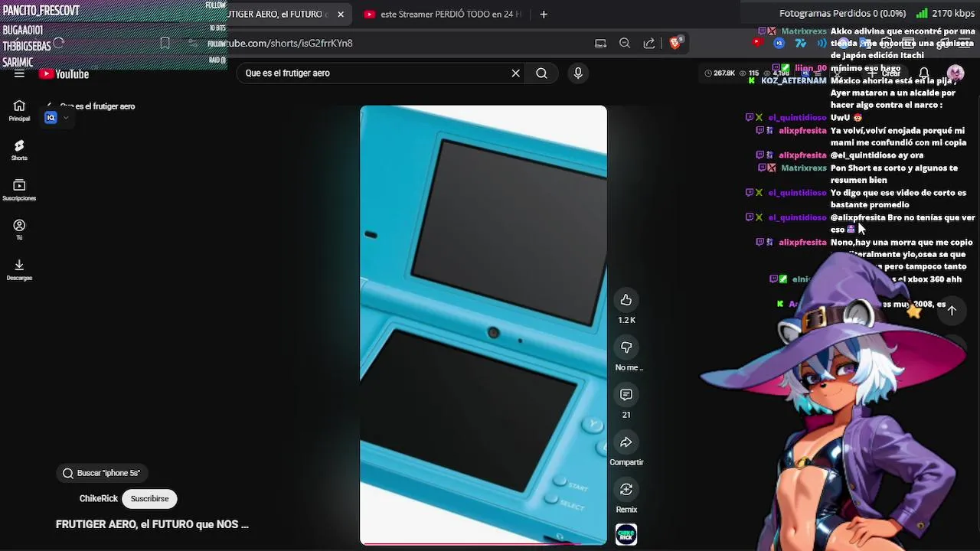Remix this short

[626, 490]
